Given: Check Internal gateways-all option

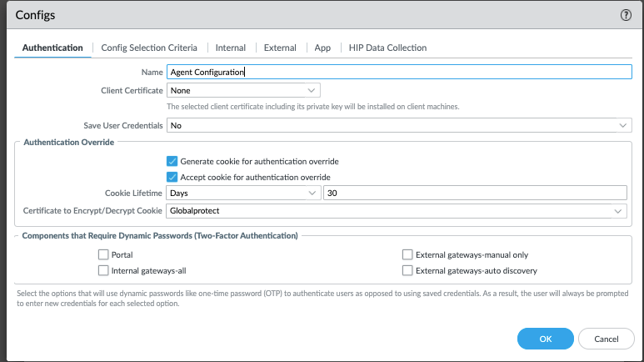Looking at the screenshot, I should coord(103,271).
